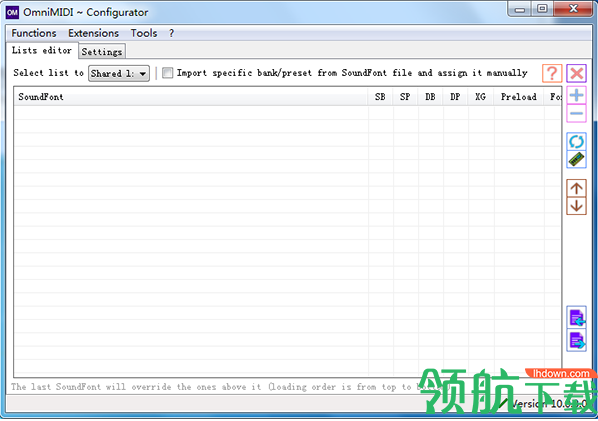The width and height of the screenshot is (598, 421).
Task: Open the Functions menu
Action: 34,33
